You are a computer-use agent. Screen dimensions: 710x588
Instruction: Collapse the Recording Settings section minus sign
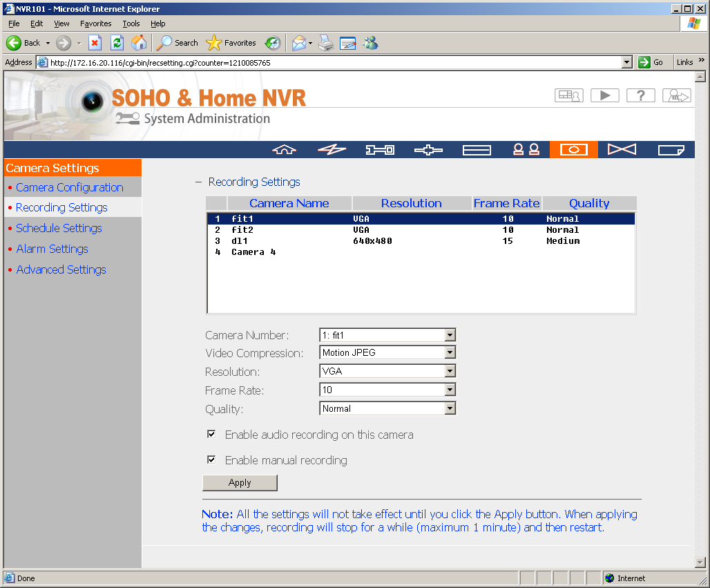point(198,182)
